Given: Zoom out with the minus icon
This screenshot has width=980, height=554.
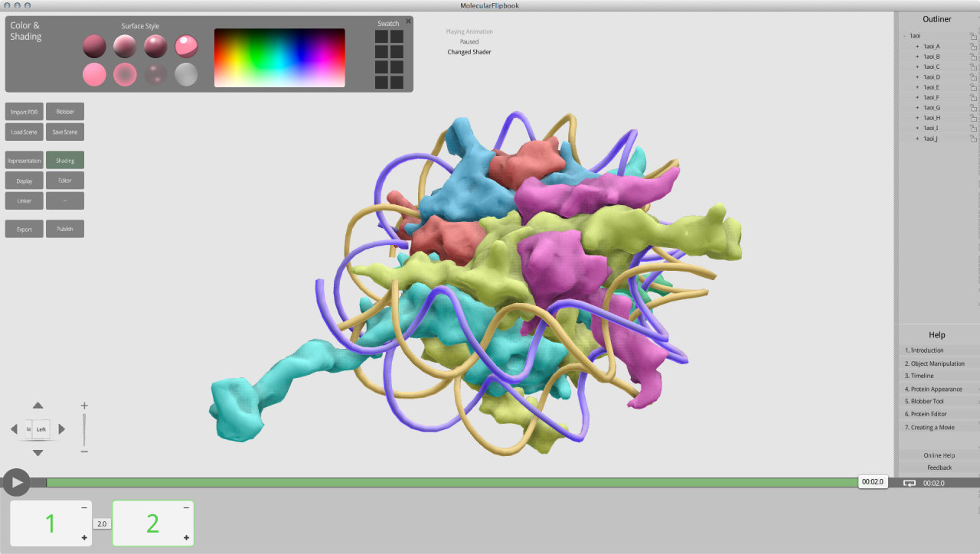Looking at the screenshot, I should click(84, 451).
